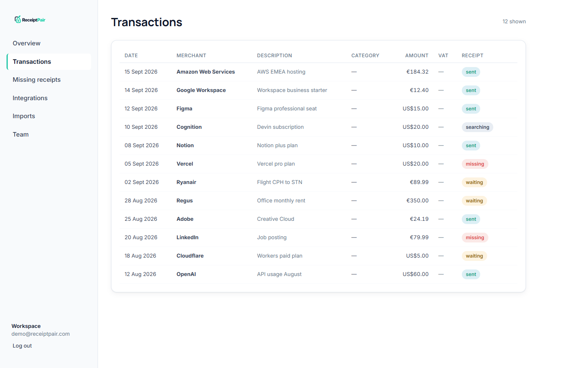Click the RECEIPT column header

tap(472, 56)
